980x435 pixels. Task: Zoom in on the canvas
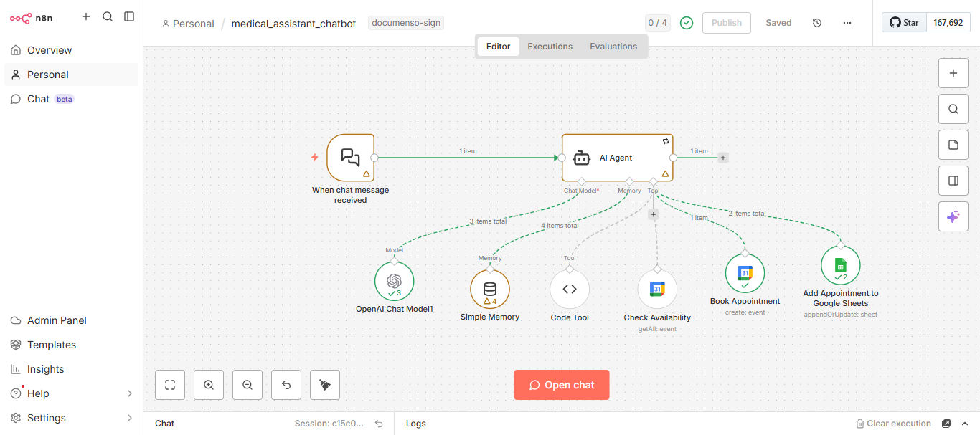coord(209,385)
